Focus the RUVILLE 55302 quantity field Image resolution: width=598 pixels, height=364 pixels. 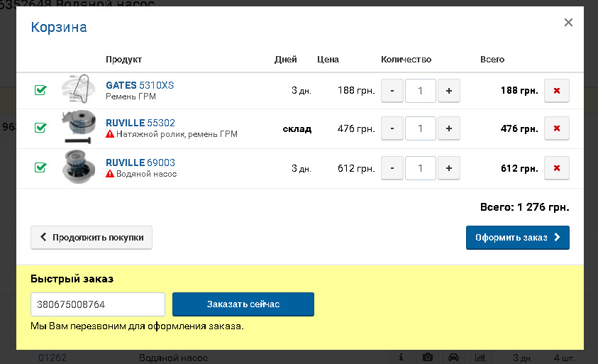coord(420,128)
